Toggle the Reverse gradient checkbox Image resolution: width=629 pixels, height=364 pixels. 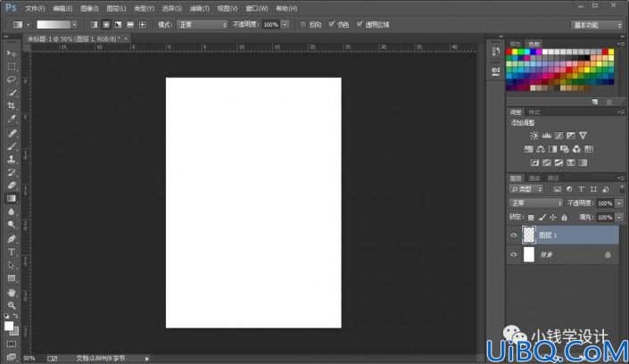(303, 24)
